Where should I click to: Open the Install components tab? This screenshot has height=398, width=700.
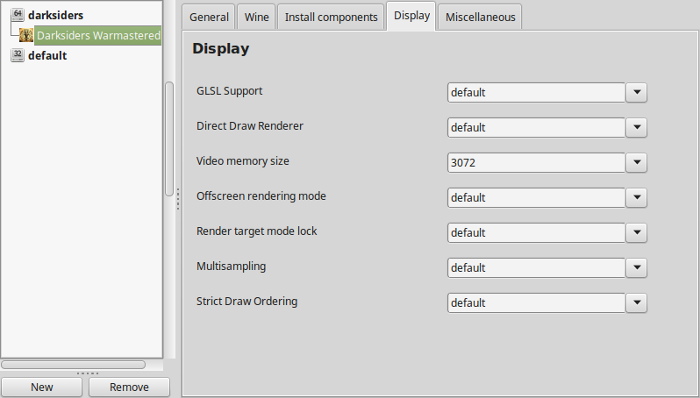point(331,17)
